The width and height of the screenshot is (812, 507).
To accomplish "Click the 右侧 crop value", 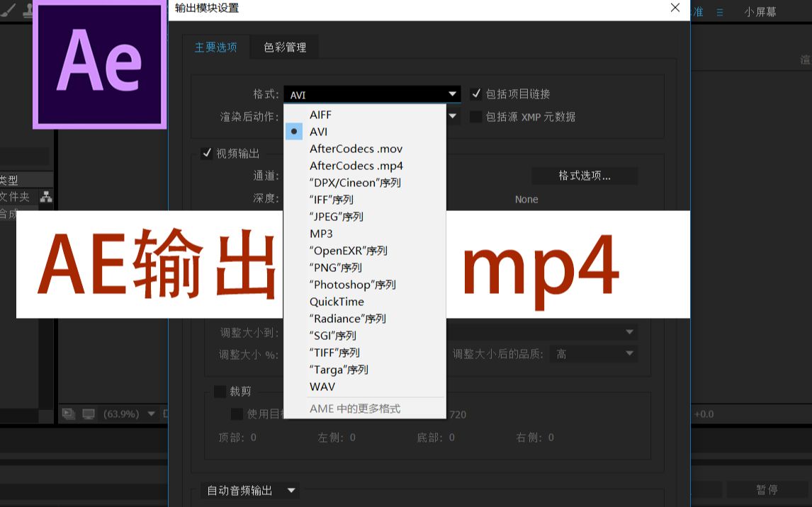I will (x=551, y=438).
